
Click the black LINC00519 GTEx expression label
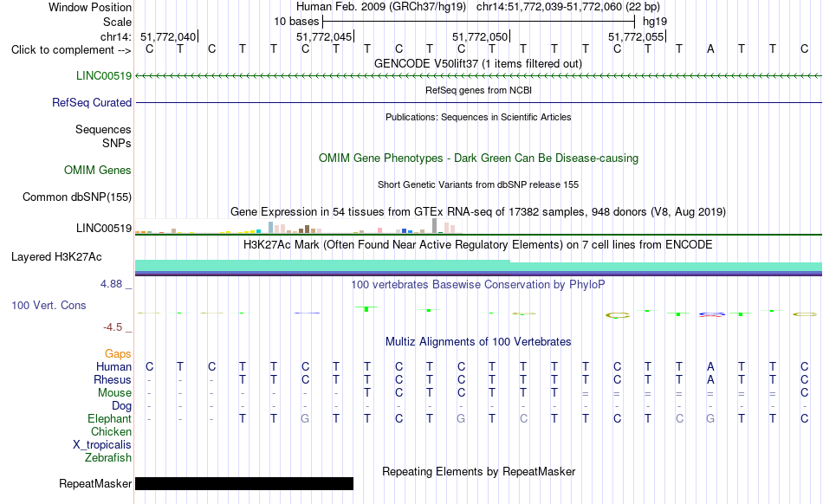tap(104, 228)
